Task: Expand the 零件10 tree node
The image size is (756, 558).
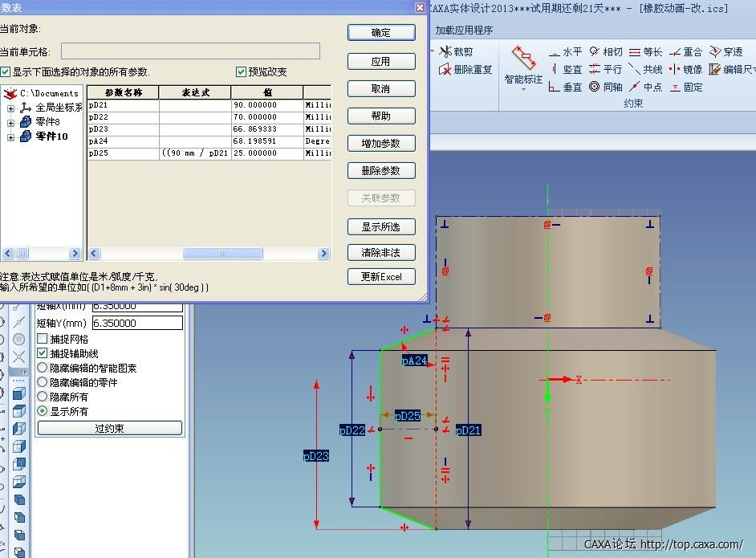Action: point(10,137)
